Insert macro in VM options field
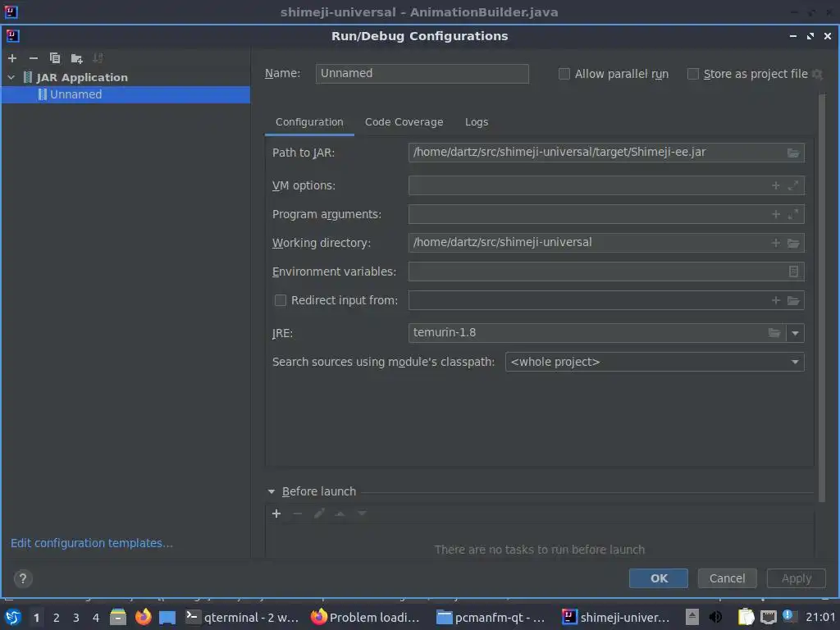The width and height of the screenshot is (840, 630). tap(776, 185)
